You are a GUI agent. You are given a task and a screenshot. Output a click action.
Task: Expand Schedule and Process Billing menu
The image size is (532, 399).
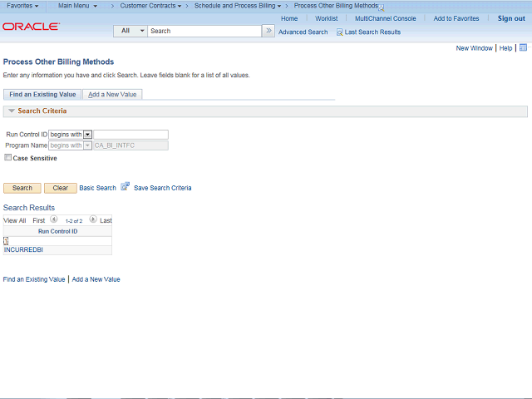click(x=238, y=6)
